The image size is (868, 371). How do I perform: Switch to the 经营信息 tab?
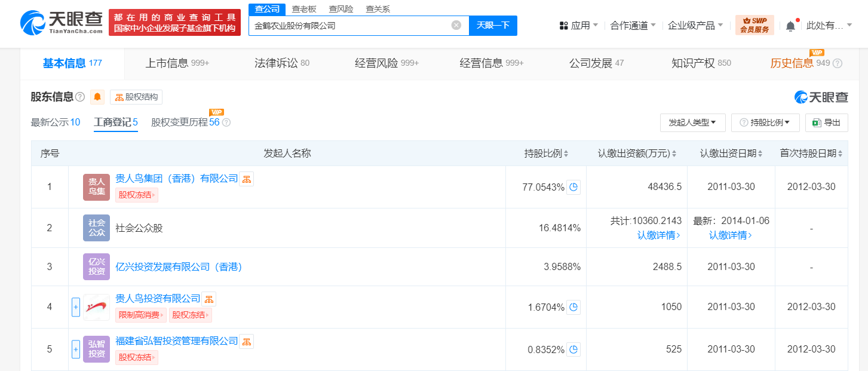coord(492,63)
